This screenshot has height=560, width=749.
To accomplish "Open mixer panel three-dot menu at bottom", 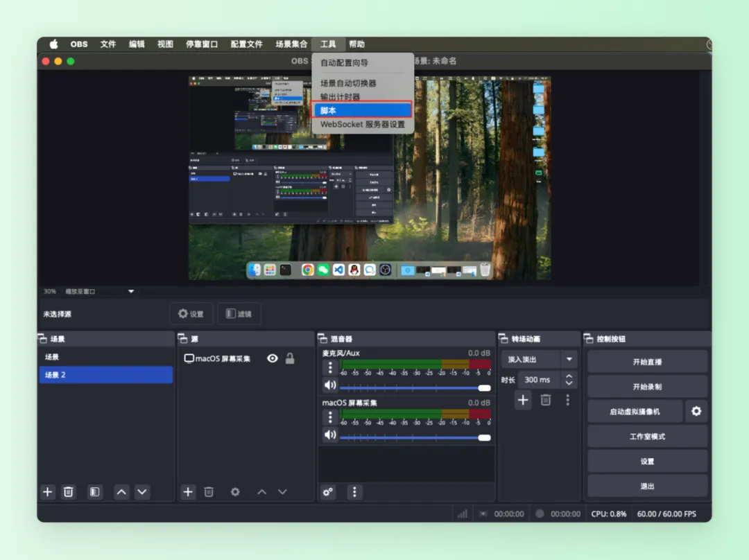I will (354, 491).
